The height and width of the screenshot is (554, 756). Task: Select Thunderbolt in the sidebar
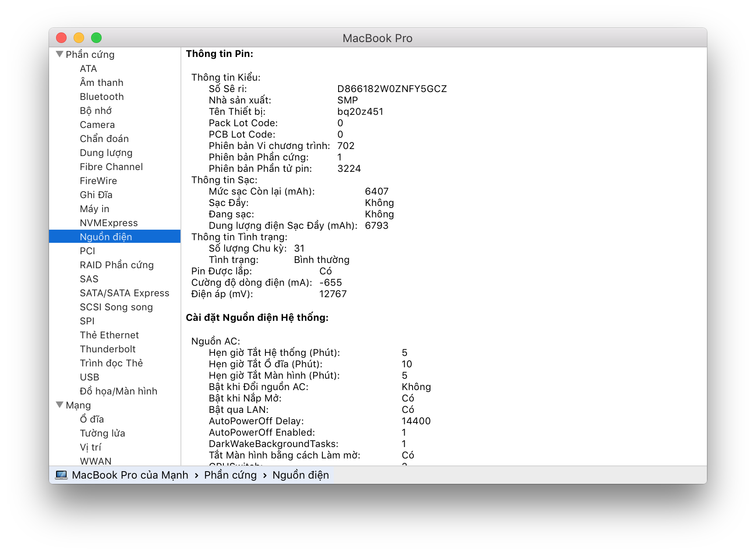(x=108, y=349)
